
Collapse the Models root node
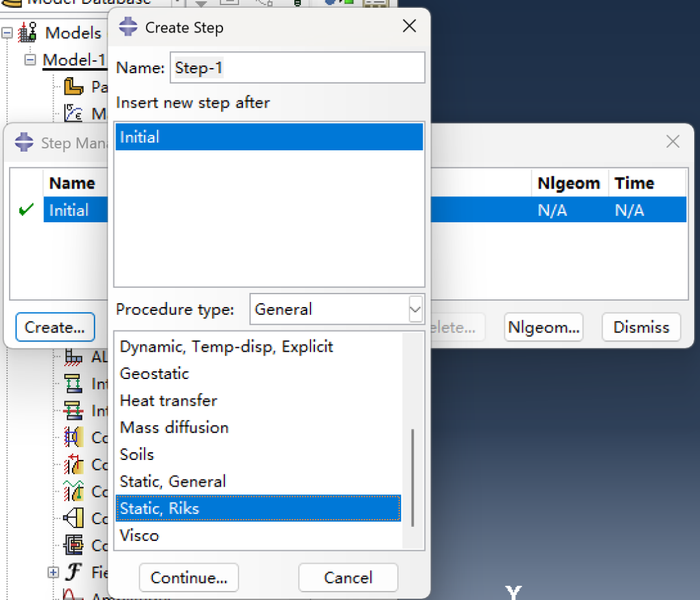(x=8, y=32)
